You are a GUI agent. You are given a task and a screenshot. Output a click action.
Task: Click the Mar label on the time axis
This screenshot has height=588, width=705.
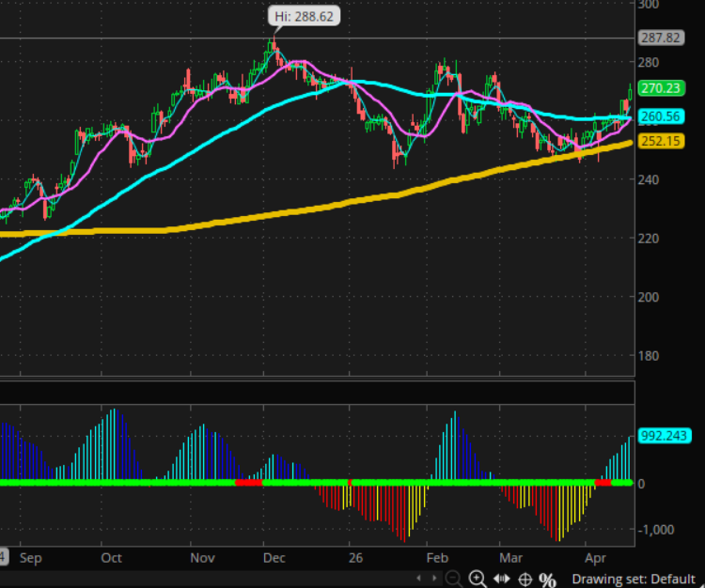(x=510, y=558)
